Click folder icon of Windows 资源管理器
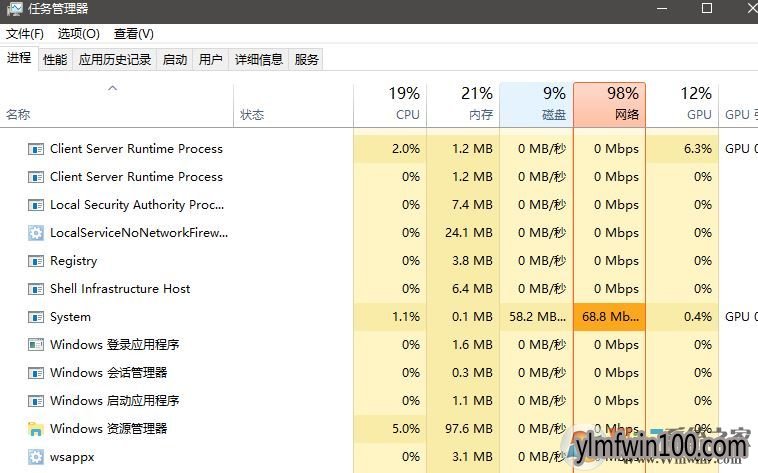Screen dimensions: 758x473 click(x=36, y=429)
